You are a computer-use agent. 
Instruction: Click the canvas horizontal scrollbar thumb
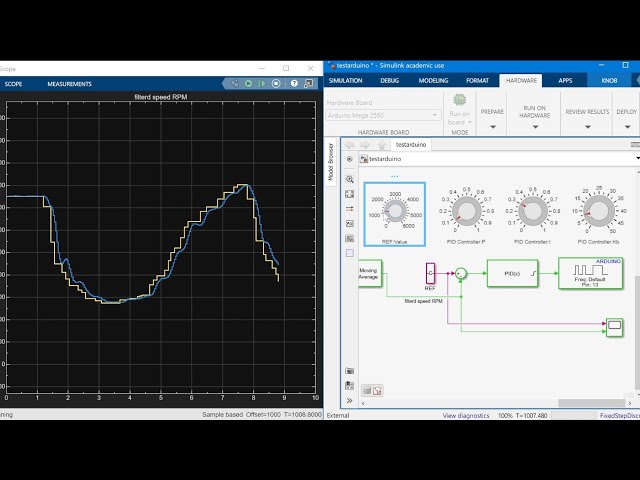click(x=591, y=403)
